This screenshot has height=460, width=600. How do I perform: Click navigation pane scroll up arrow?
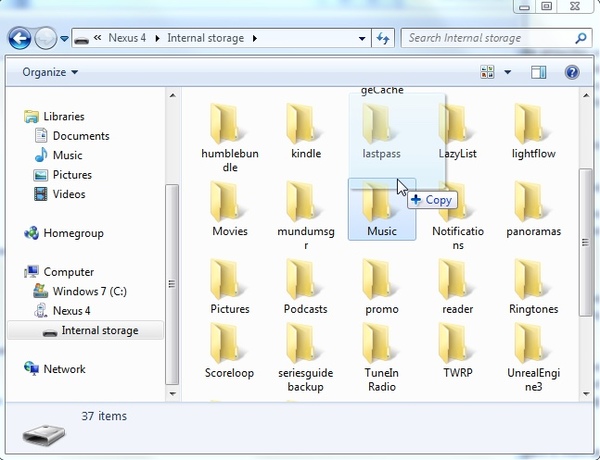click(x=173, y=95)
